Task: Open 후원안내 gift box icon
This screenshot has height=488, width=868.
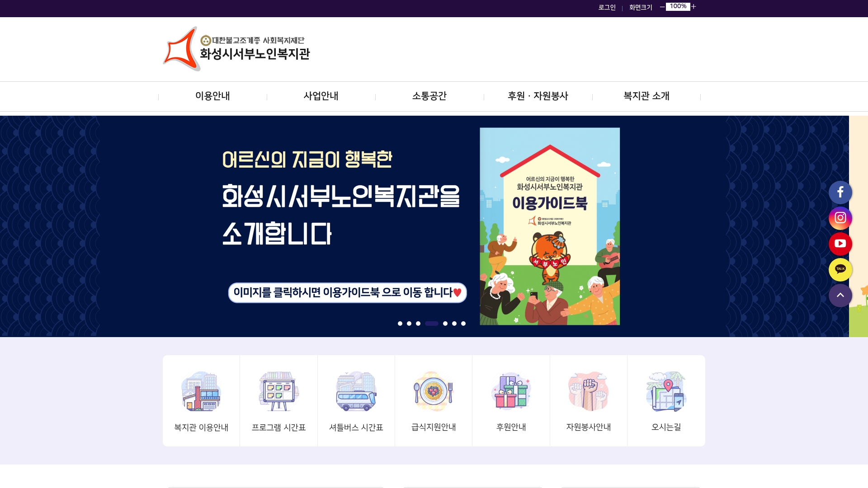Action: [511, 391]
